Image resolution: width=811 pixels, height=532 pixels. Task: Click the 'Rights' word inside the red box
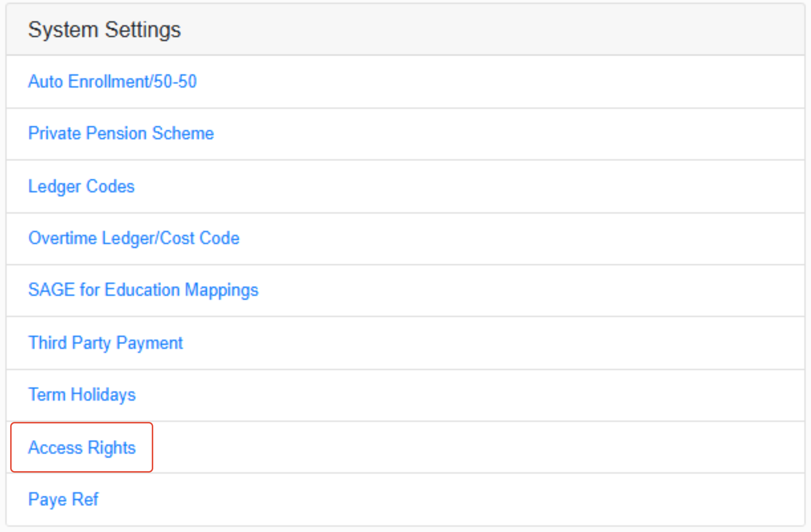(112, 447)
